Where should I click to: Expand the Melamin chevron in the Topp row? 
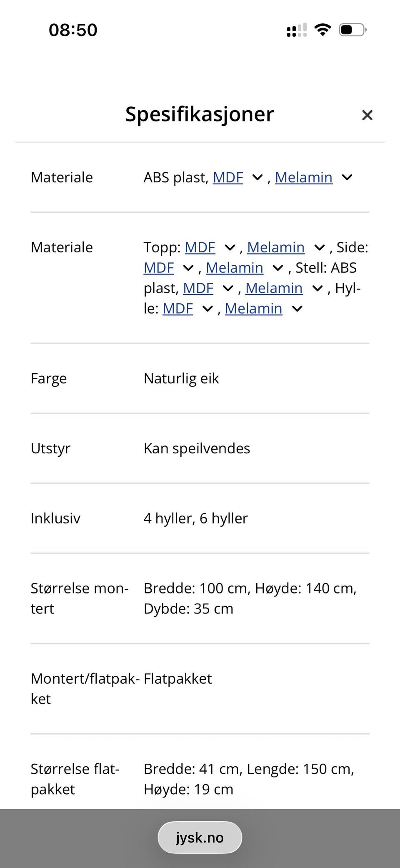coord(320,247)
